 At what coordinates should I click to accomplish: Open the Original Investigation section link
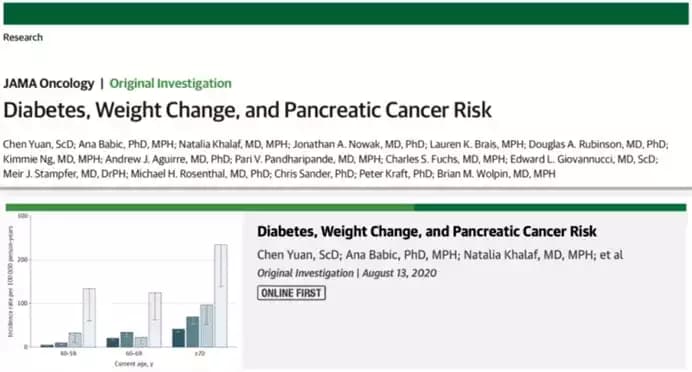pyautogui.click(x=170, y=83)
